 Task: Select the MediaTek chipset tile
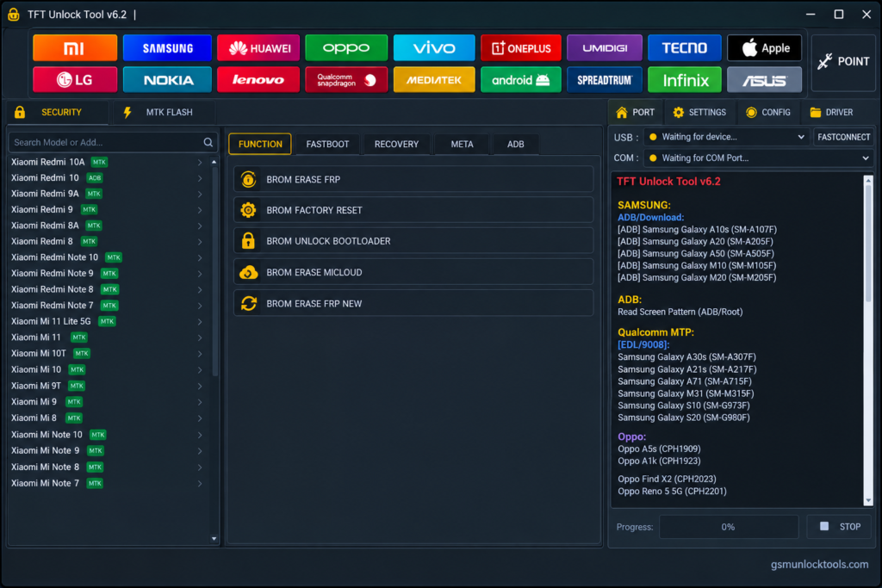[x=434, y=80]
